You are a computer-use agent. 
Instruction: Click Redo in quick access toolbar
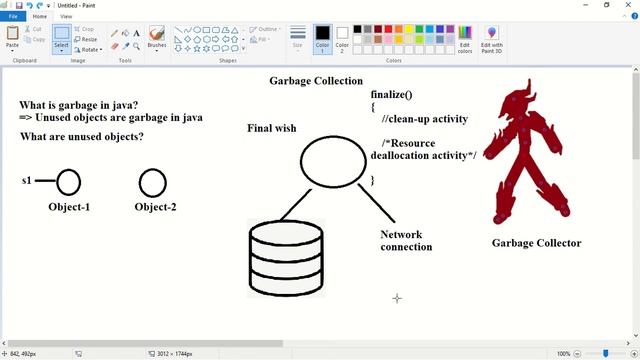(40, 5)
